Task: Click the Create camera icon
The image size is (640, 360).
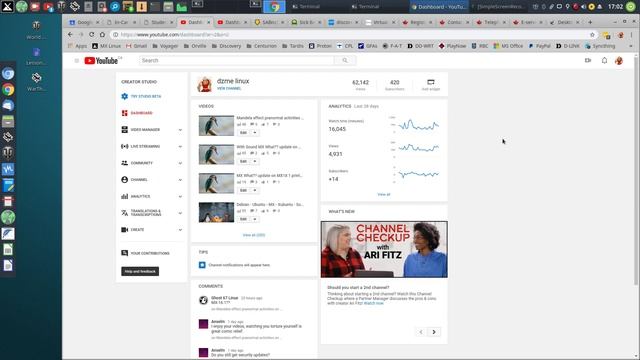Action: click(x=124, y=230)
